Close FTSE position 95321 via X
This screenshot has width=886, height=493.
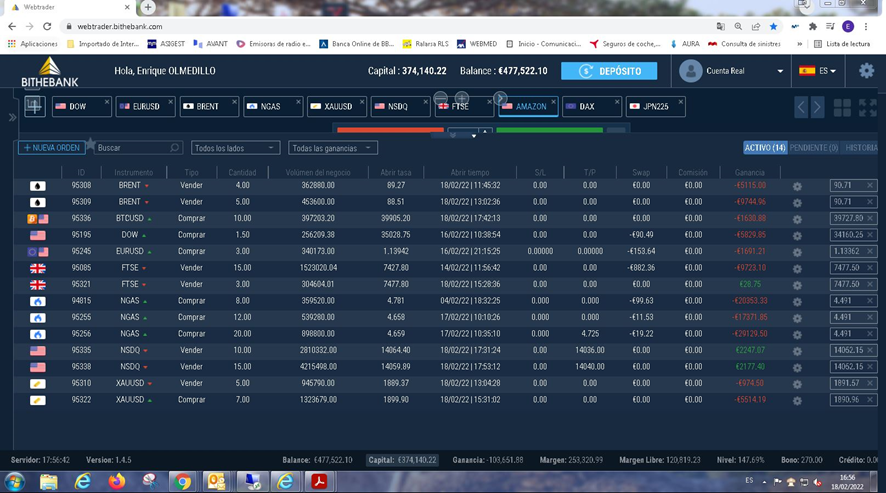[870, 284]
